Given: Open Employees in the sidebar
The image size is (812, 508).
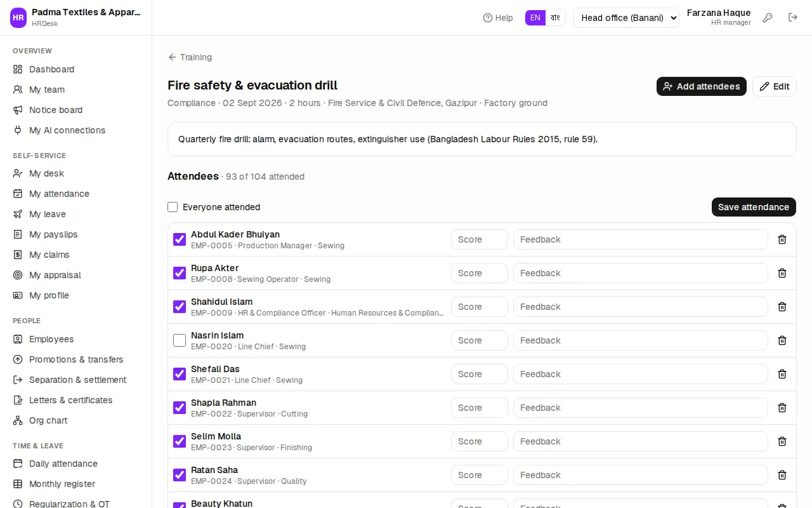Looking at the screenshot, I should (75, 339).
